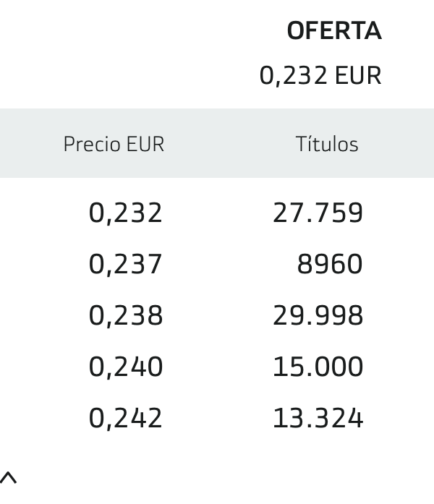Click the Precio EUR column header
Screen dimensions: 434x504
(114, 144)
